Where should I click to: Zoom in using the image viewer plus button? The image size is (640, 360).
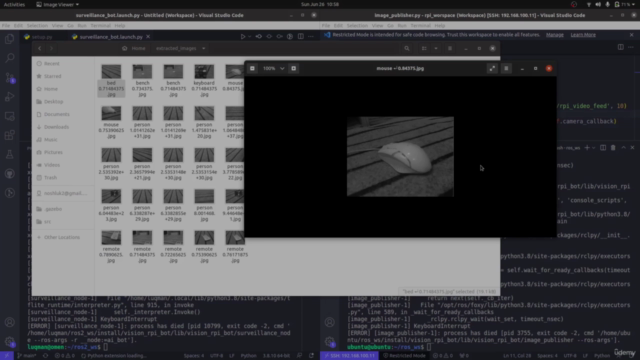(293, 68)
